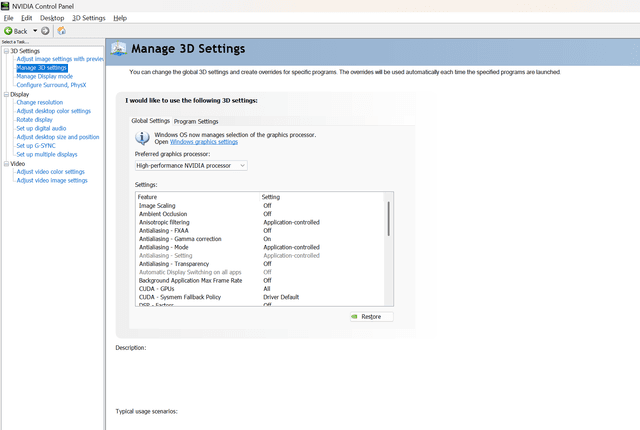The height and width of the screenshot is (430, 640).
Task: Open the Back history dropdown arrow
Action: (35, 31)
